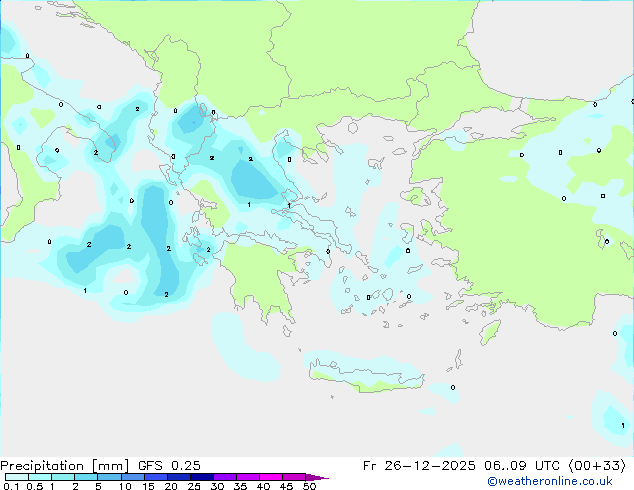The height and width of the screenshot is (490, 634).
Task: Click the 25–30 mm dark blue legend swatch
Action: tap(201, 477)
